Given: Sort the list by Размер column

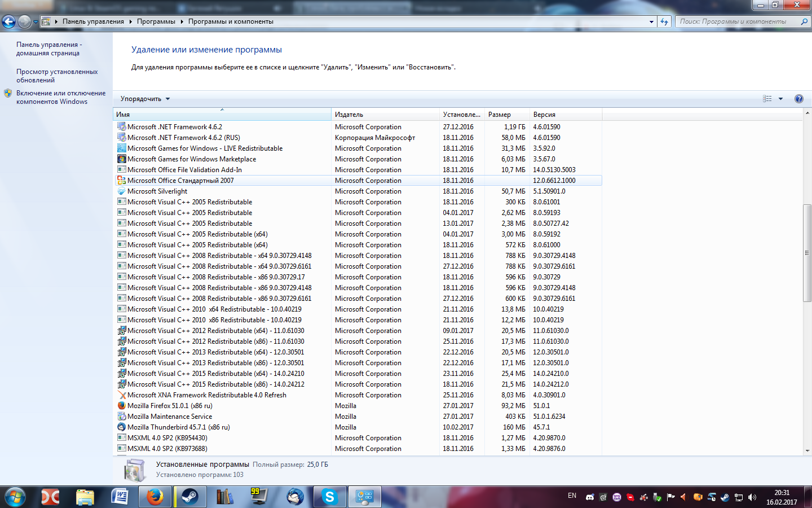Looking at the screenshot, I should tap(507, 115).
